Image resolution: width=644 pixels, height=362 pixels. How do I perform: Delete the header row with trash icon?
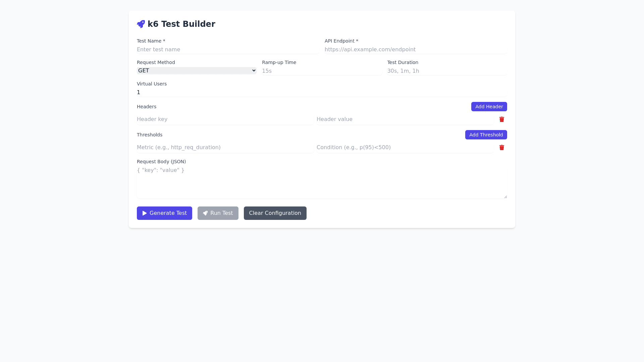501,119
